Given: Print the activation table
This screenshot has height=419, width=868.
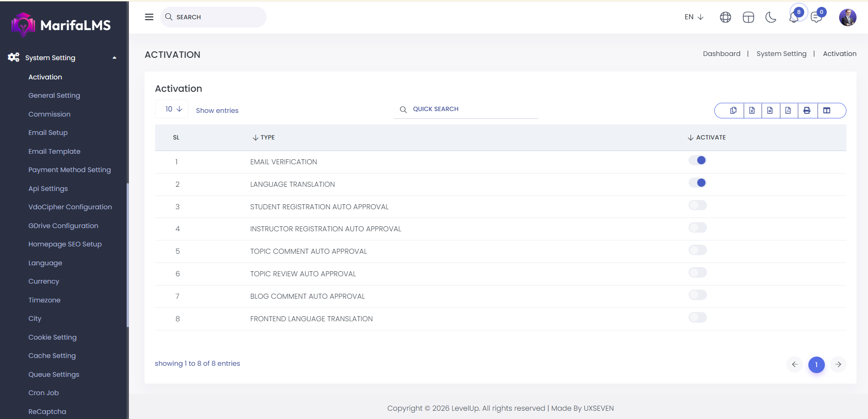Looking at the screenshot, I should [807, 111].
